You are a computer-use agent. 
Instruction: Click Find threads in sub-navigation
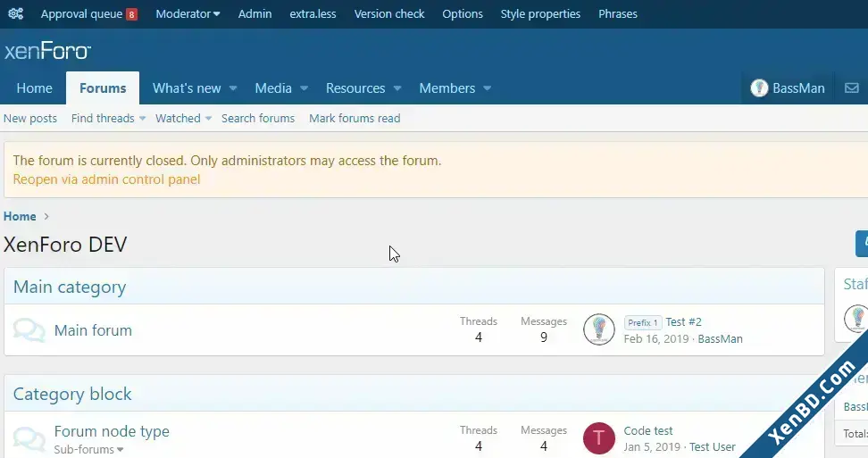103,119
